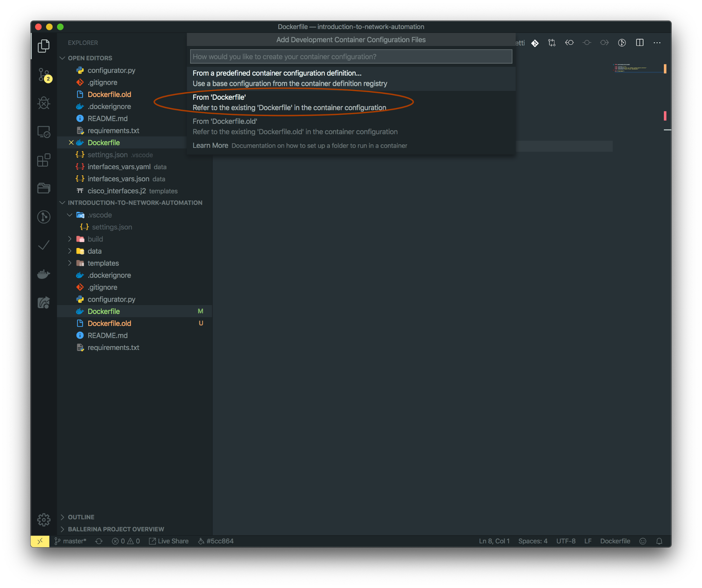Screen dimensions: 702x588
Task: Open the Learn More documentation entry
Action: coord(351,146)
